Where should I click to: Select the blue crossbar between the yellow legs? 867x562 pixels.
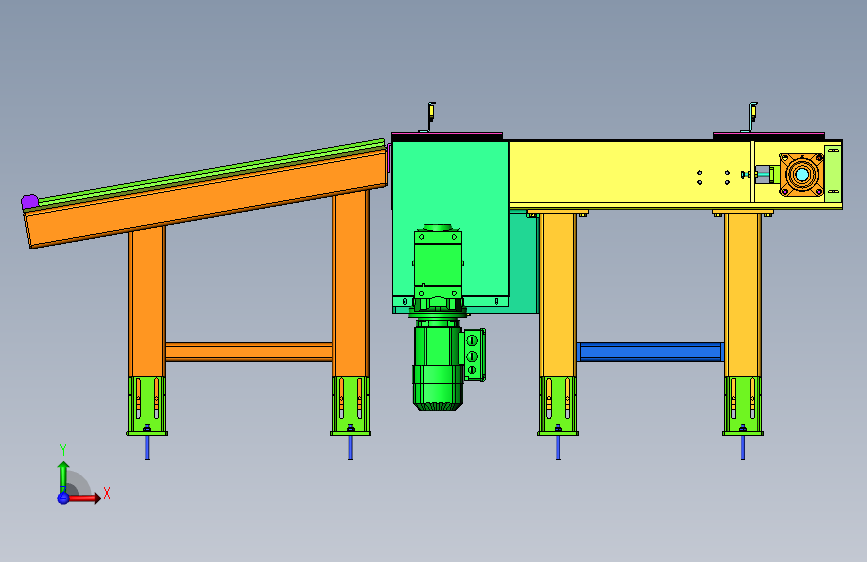(650, 352)
